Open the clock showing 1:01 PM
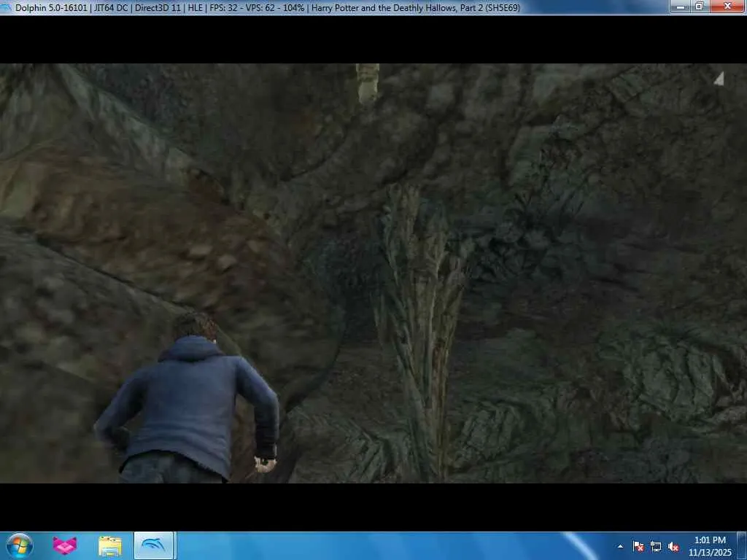Viewport: 747px width, 560px height. coord(710,546)
